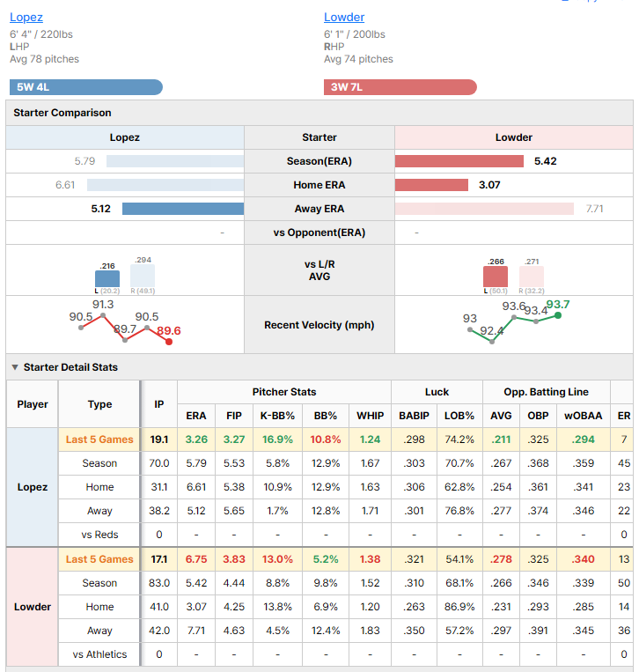Click Lopez's Season IP value 70.0
The image size is (639, 672).
[x=159, y=463]
